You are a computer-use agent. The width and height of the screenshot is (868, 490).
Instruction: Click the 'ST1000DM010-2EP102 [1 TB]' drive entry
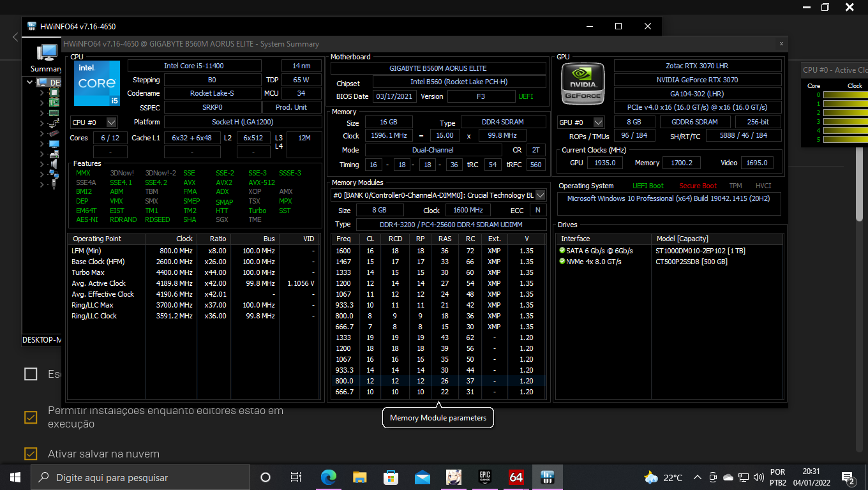[700, 251]
